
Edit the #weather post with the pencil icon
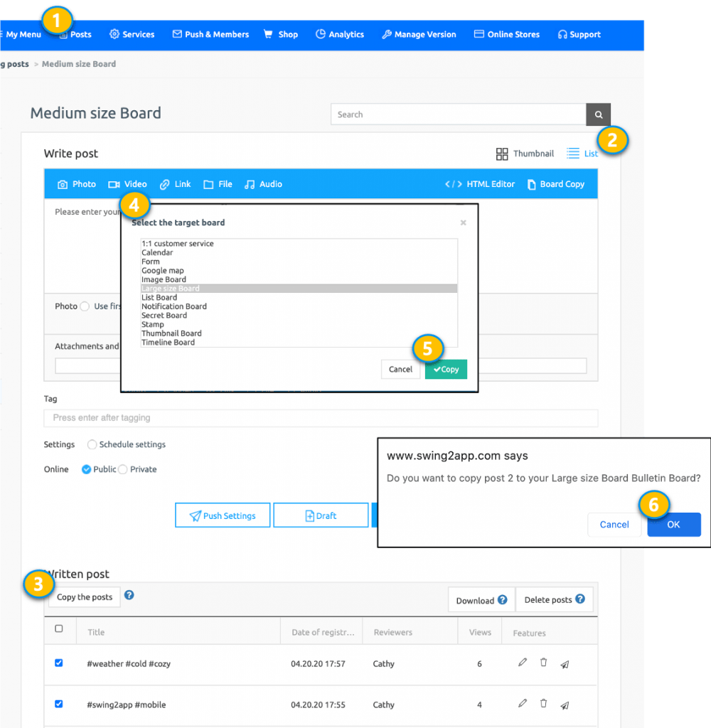point(522,662)
